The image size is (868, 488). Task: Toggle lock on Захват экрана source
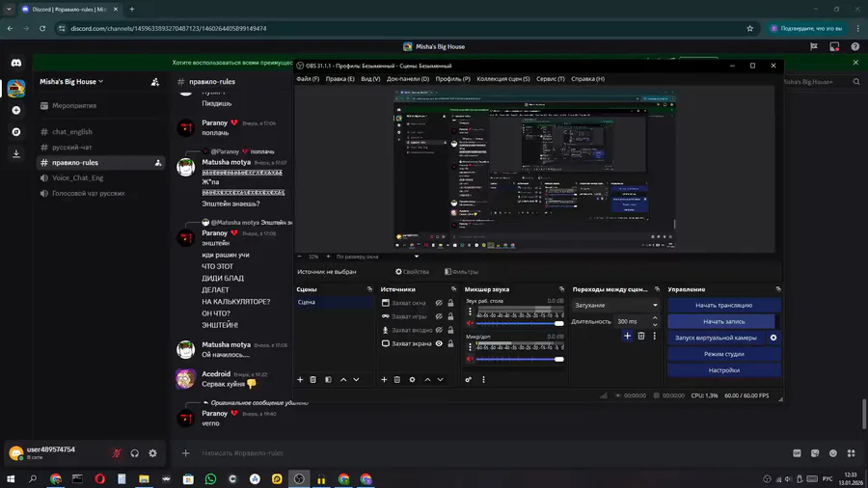point(450,343)
